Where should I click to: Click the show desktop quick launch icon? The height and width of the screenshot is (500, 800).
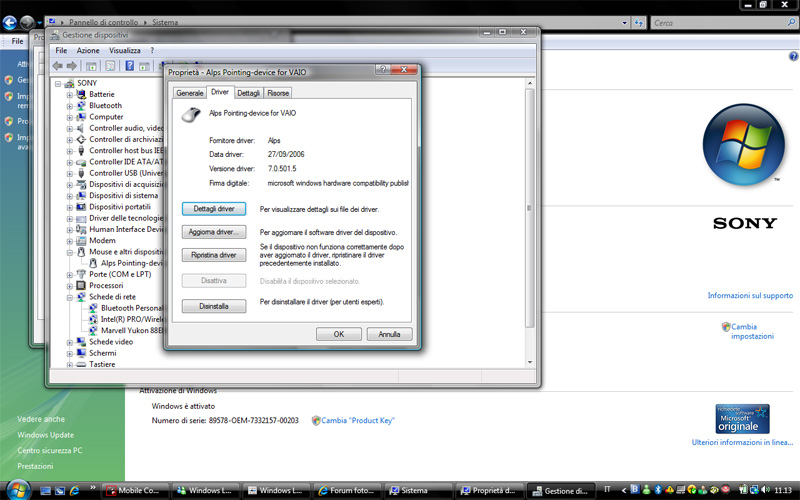[x=45, y=491]
